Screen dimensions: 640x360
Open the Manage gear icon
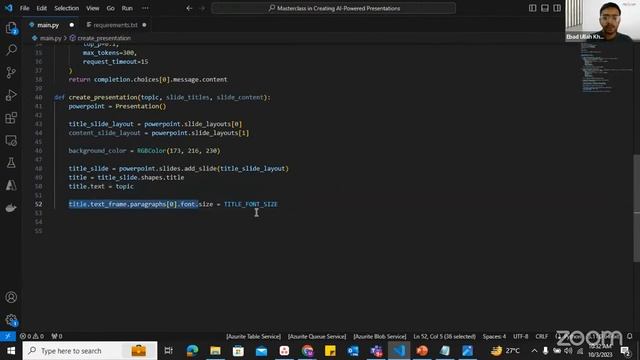(x=11, y=320)
